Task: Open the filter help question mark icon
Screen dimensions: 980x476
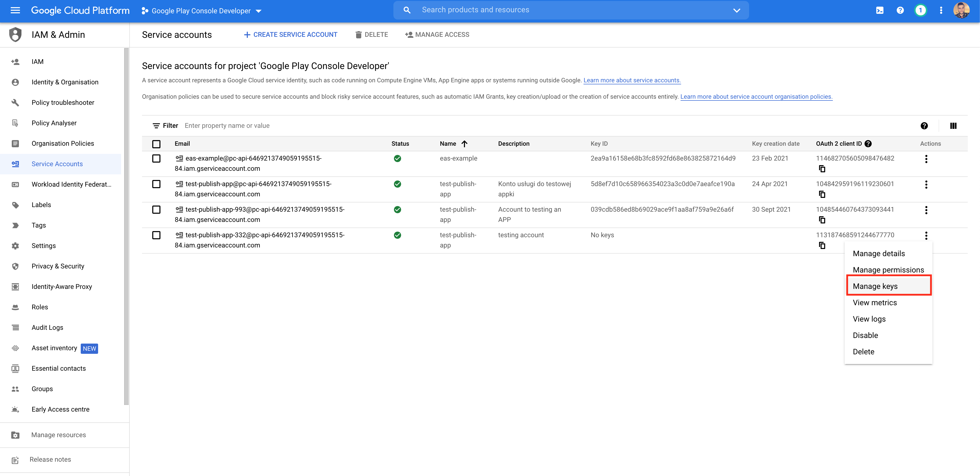Action: pyautogui.click(x=924, y=126)
